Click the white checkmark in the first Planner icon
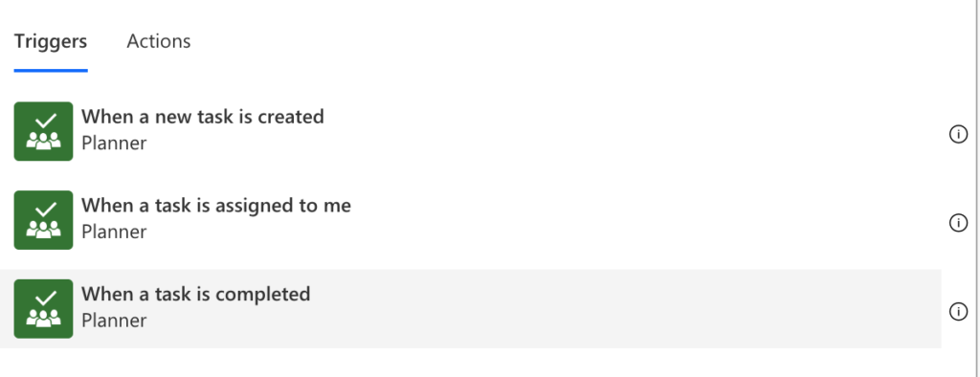 [46, 121]
